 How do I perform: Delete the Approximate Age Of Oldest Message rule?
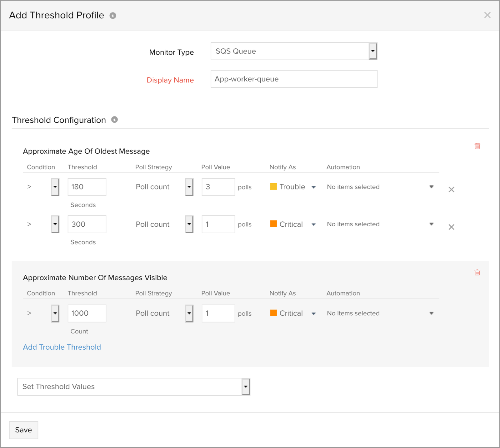(477, 146)
